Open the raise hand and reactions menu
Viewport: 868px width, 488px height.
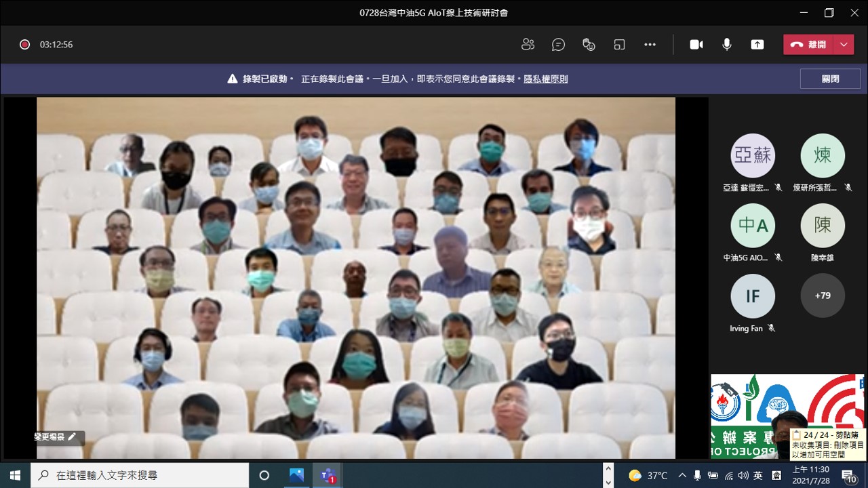click(x=589, y=45)
